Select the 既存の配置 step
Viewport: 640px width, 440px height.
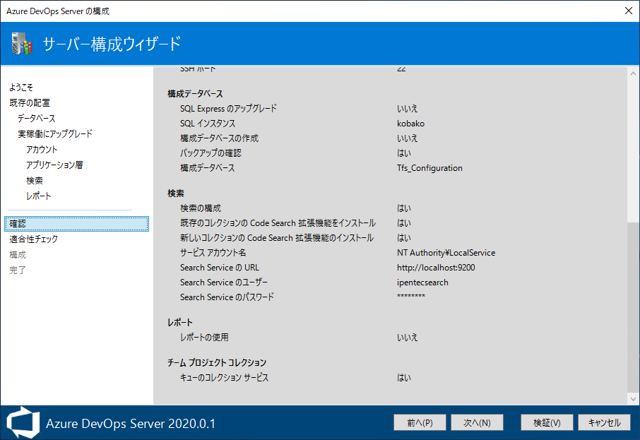click(29, 103)
